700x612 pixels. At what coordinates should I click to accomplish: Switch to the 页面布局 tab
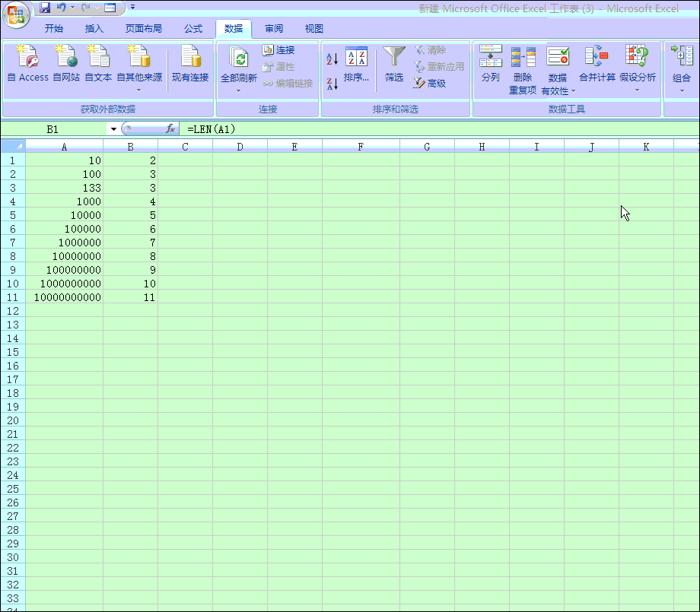click(x=143, y=29)
